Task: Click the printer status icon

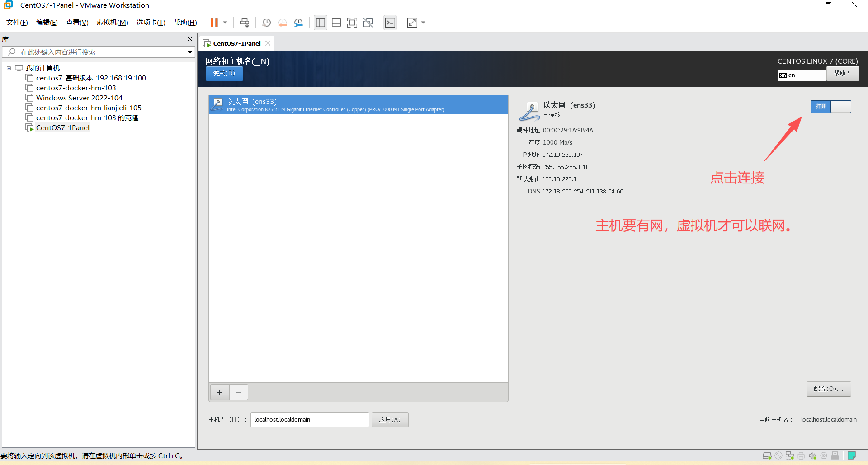Action: pos(801,456)
